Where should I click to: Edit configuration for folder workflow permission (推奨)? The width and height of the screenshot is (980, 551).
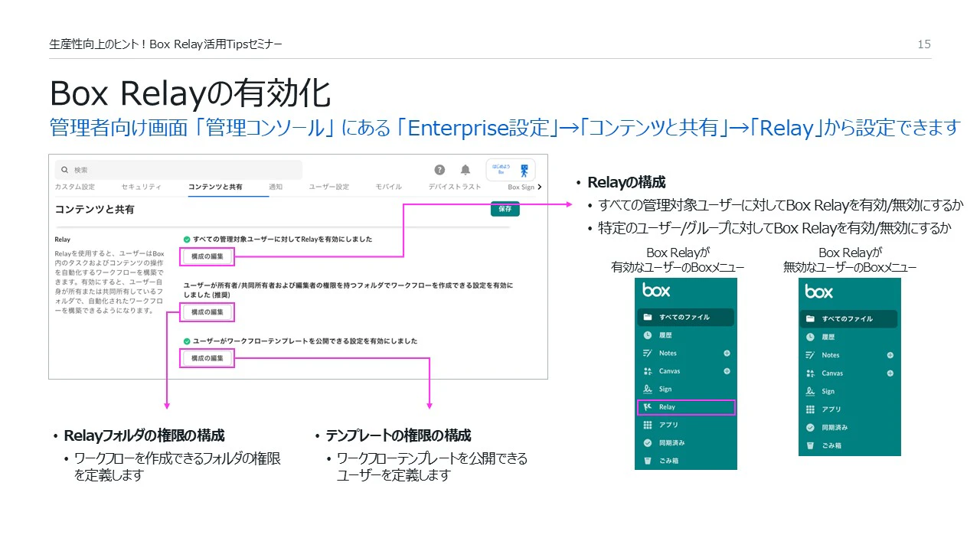tap(207, 312)
